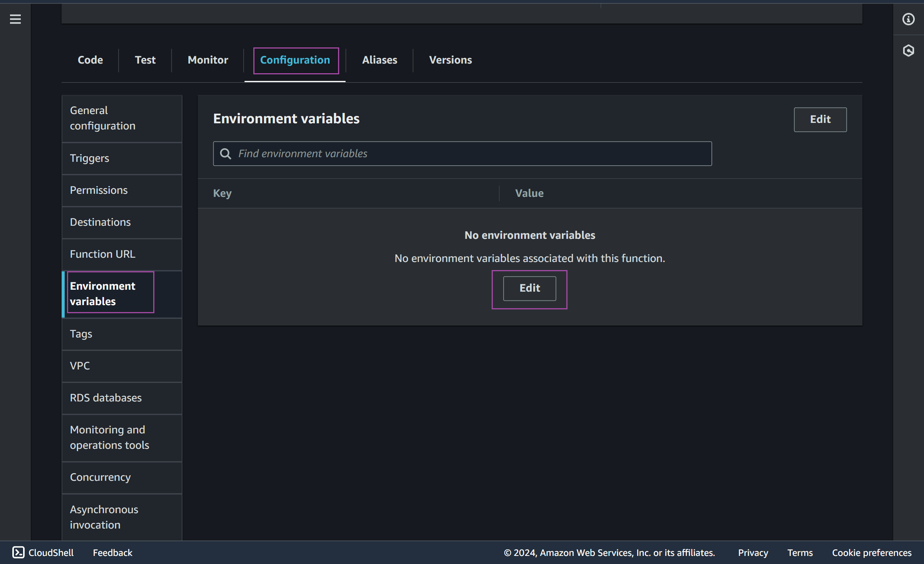View the Aliases tab
The height and width of the screenshot is (564, 924).
coord(379,60)
